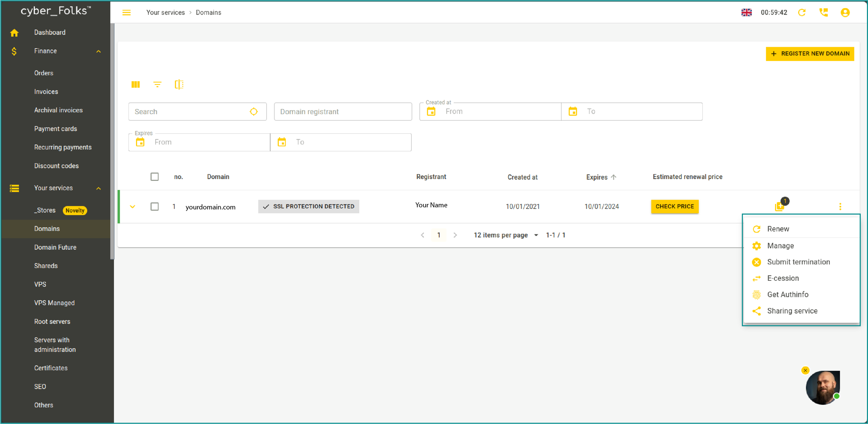Tick the select-all checkbox in header
The width and height of the screenshot is (868, 424).
point(154,177)
